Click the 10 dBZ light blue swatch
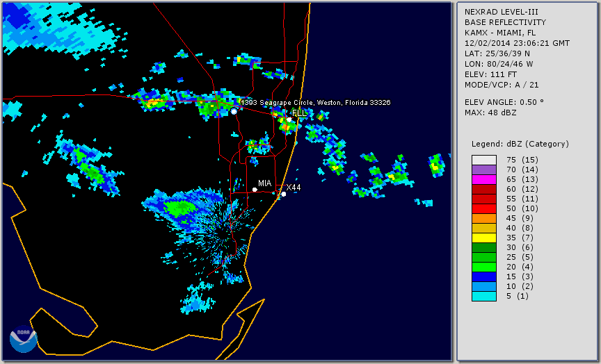This screenshot has width=601, height=364. 484,287
